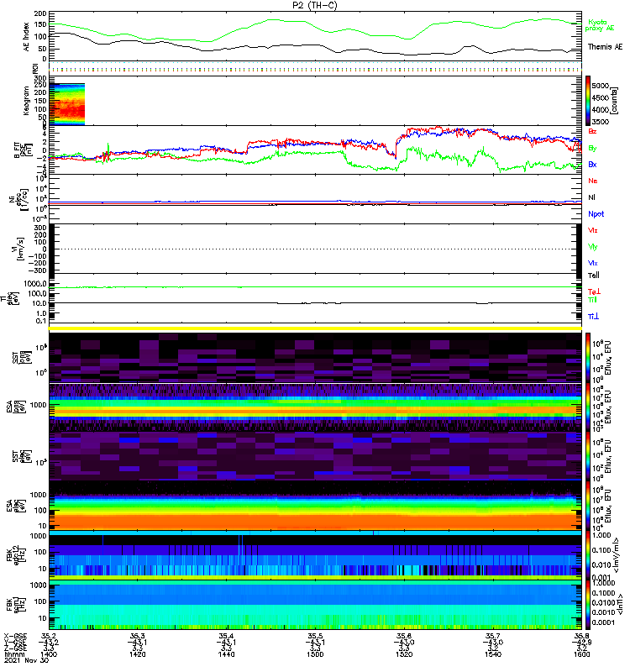Click the 1520 time tick label

tap(404, 654)
